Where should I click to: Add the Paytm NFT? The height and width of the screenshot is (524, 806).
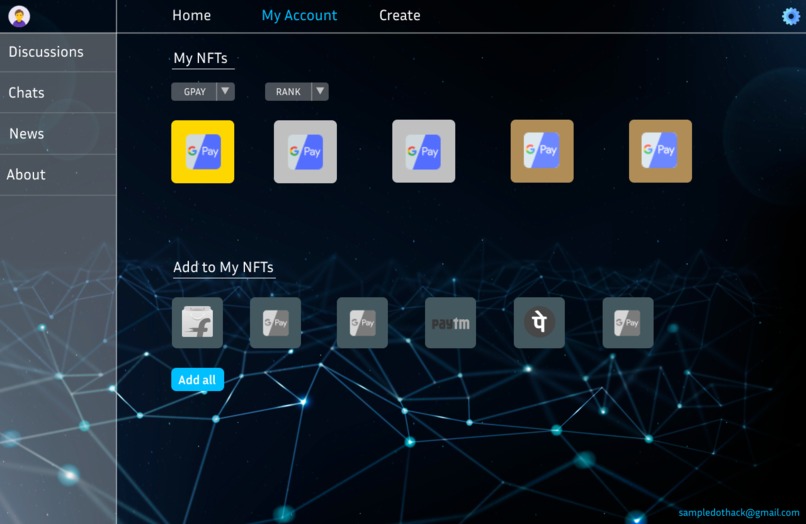450,322
